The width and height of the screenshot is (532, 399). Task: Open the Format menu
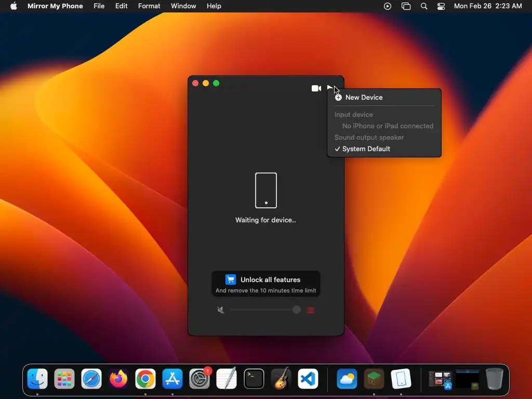tap(149, 6)
